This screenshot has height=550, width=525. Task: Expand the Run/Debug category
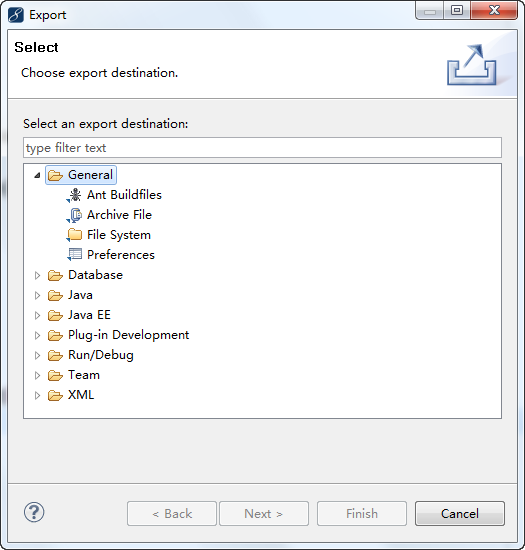37,355
